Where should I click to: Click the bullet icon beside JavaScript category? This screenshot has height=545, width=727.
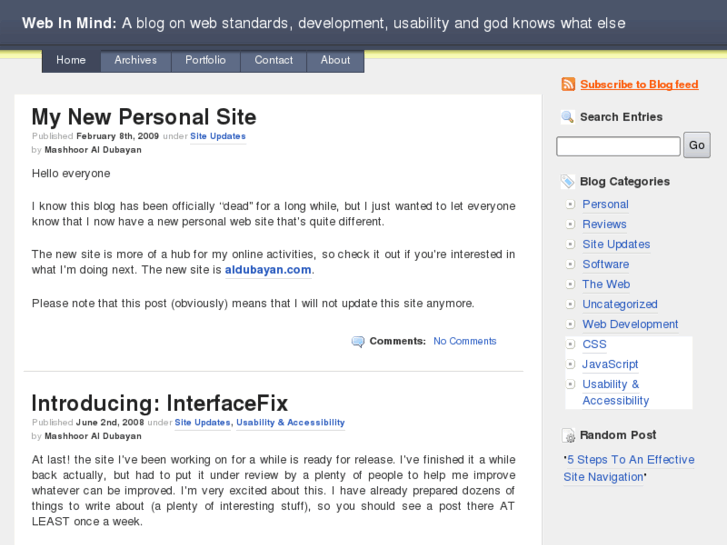click(x=570, y=365)
